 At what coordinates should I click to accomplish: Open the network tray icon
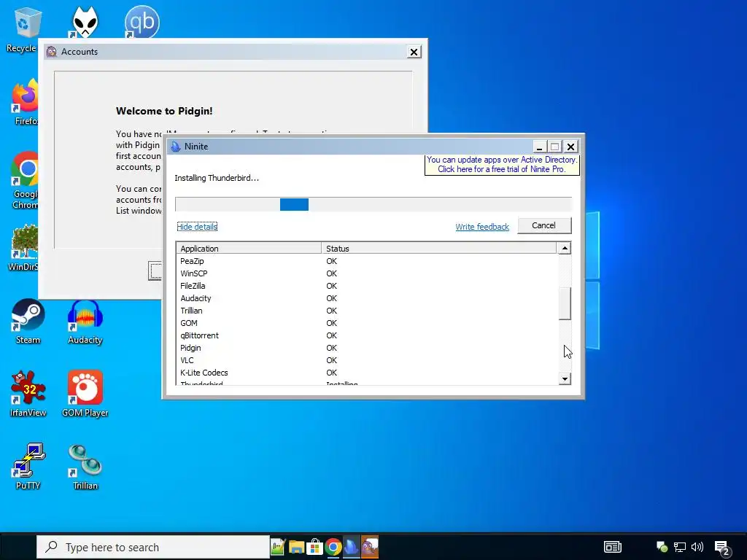click(680, 547)
